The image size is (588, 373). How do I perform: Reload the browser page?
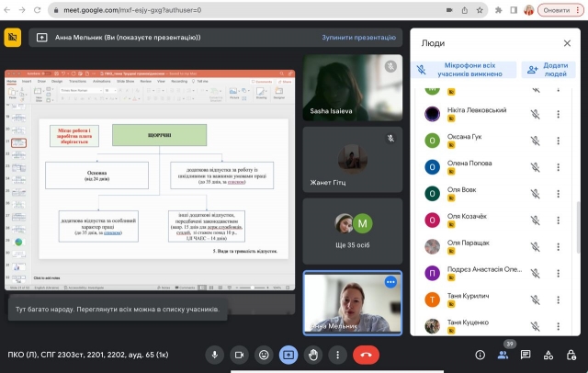click(x=37, y=10)
